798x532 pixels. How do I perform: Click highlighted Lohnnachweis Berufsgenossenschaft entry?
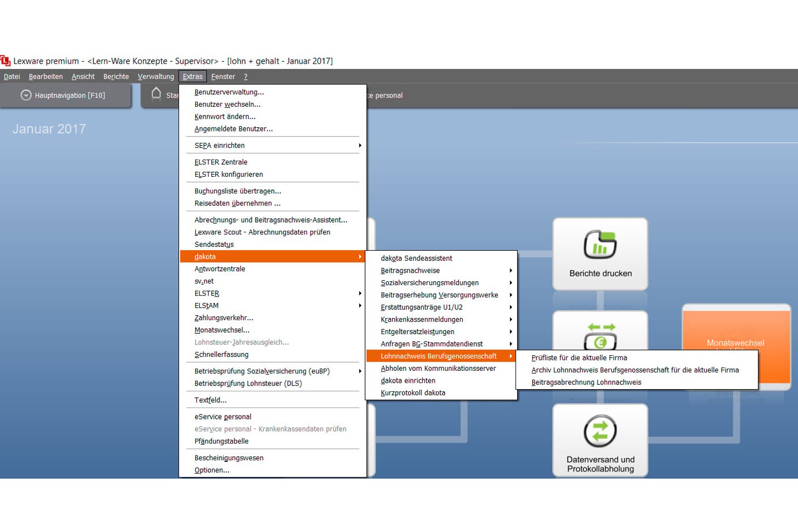tap(441, 356)
